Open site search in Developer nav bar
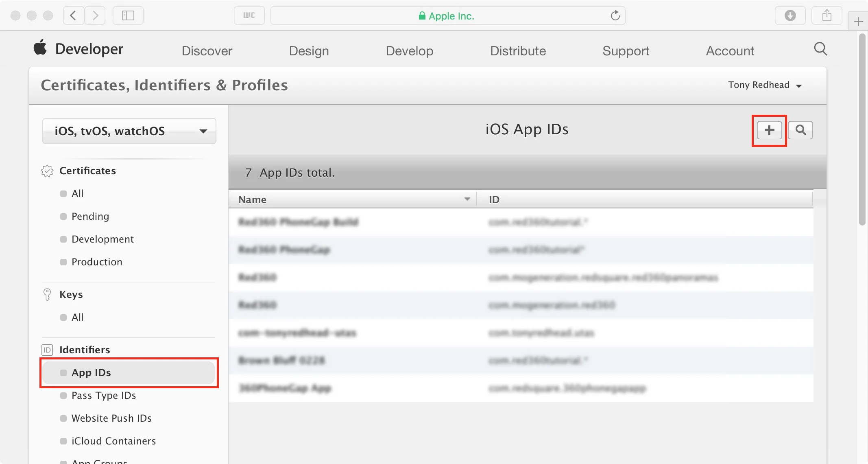The width and height of the screenshot is (868, 464). (x=820, y=49)
